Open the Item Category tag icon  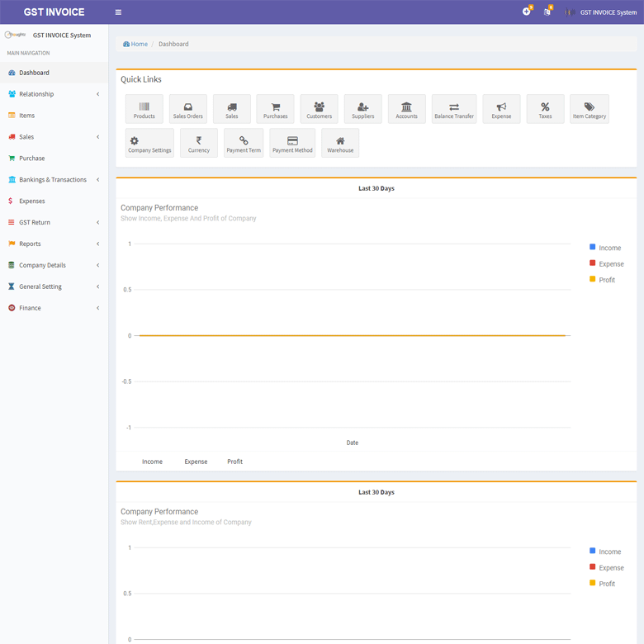pos(589,107)
